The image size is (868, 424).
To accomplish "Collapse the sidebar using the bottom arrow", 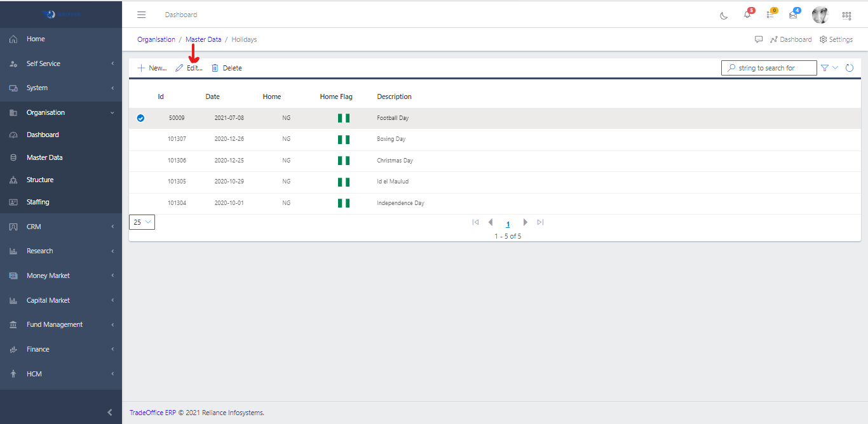I will coord(110,413).
